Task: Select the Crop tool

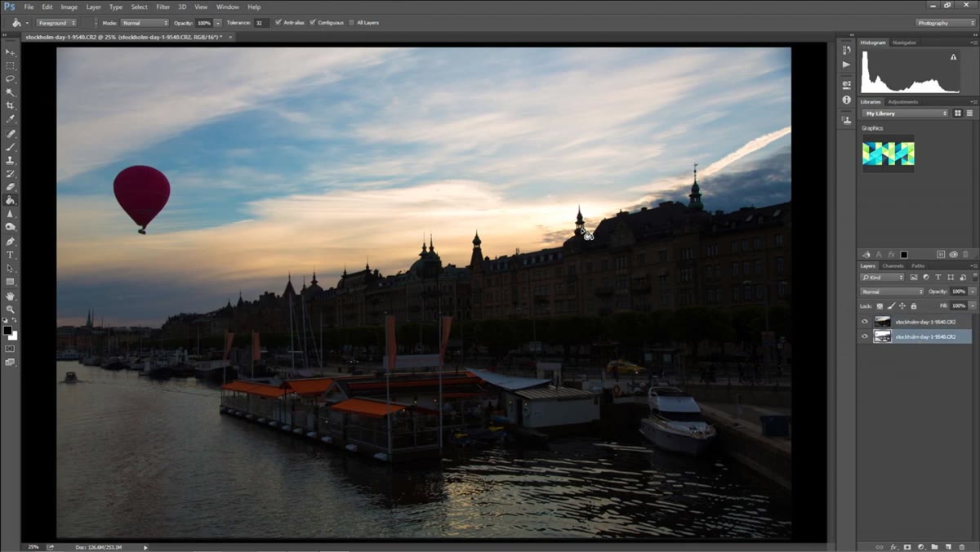Action: [x=11, y=105]
